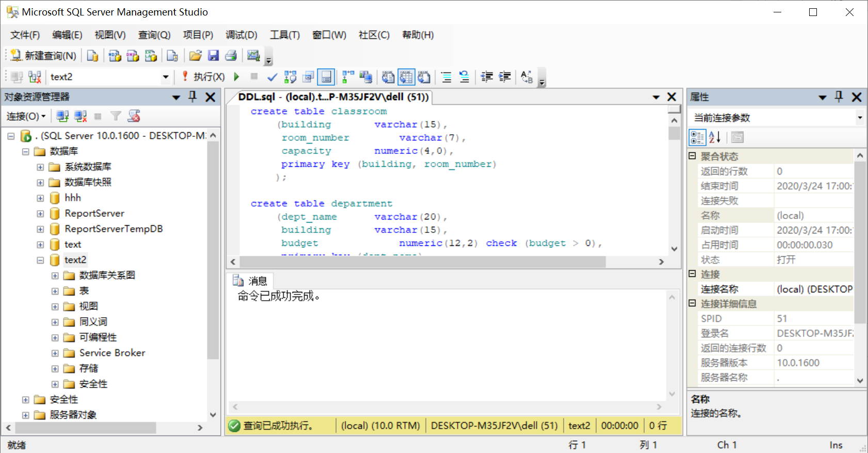Click Decrease Indent icon
This screenshot has width=868, height=453.
click(487, 77)
